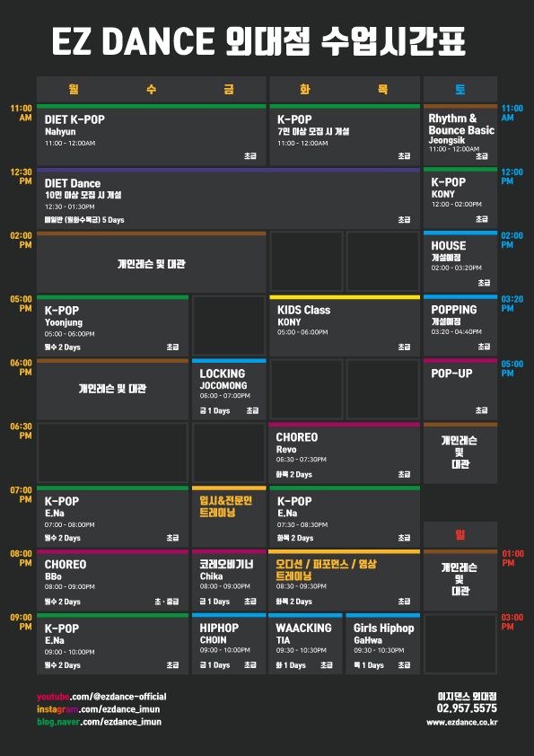Click the WAACKING TIA class block

(305, 644)
